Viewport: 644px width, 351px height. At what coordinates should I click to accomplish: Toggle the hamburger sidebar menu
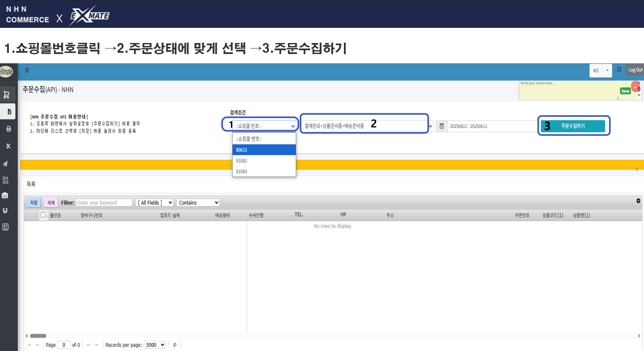[27, 70]
